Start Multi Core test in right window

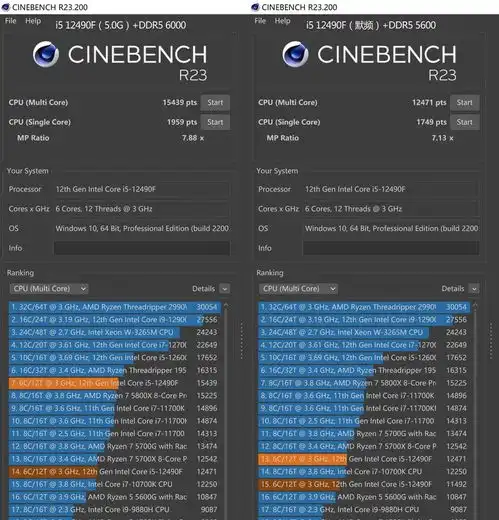click(465, 102)
